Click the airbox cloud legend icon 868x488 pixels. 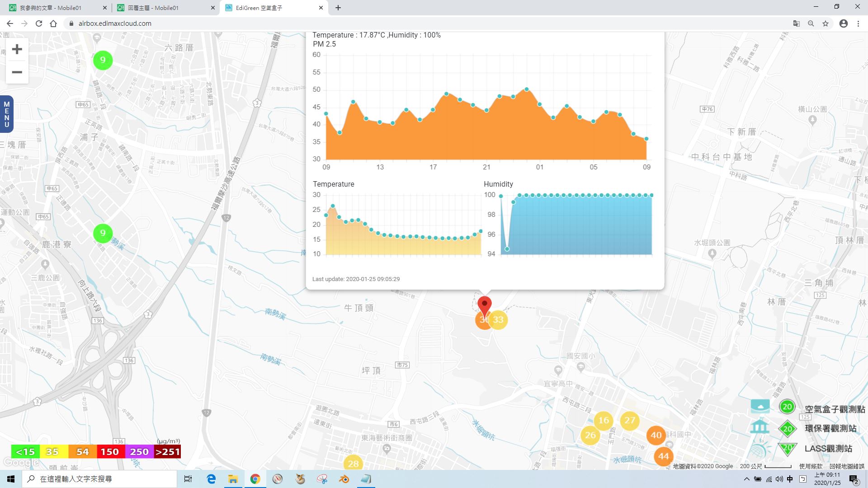click(x=760, y=407)
